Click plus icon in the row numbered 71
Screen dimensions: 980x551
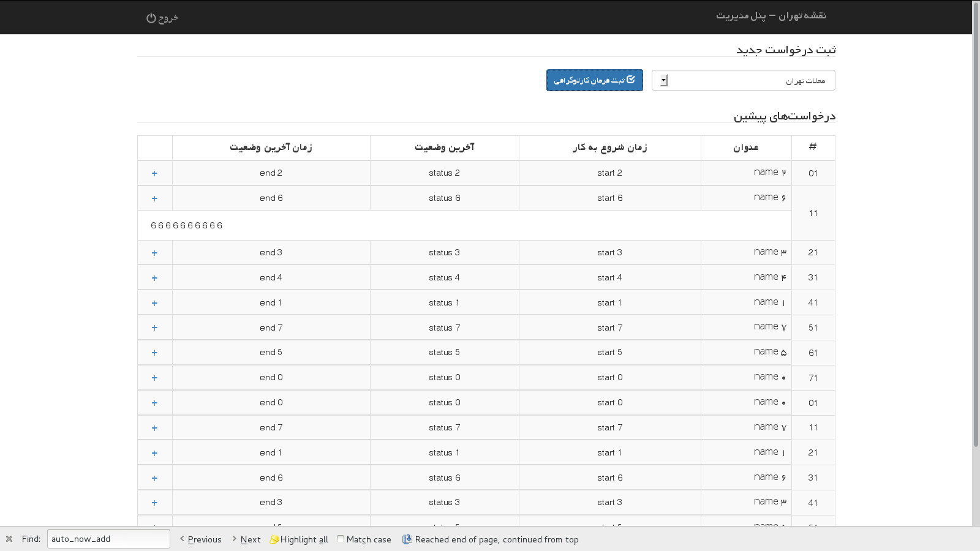pyautogui.click(x=154, y=378)
